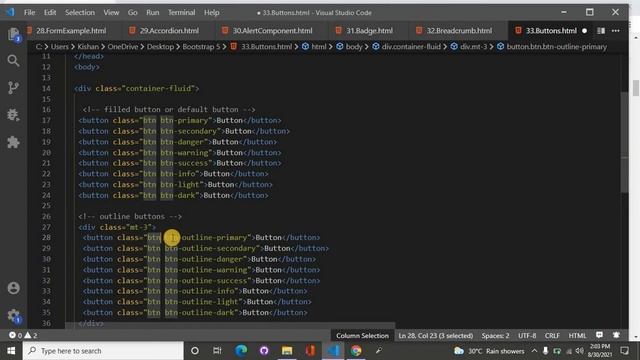Open the Terminal menu

181,13
